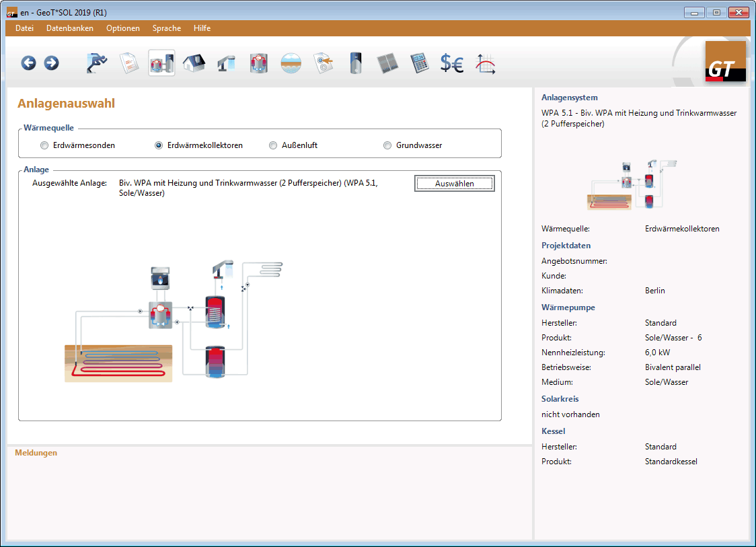756x547 pixels.
Task: Open the Datei menu
Action: (x=25, y=28)
